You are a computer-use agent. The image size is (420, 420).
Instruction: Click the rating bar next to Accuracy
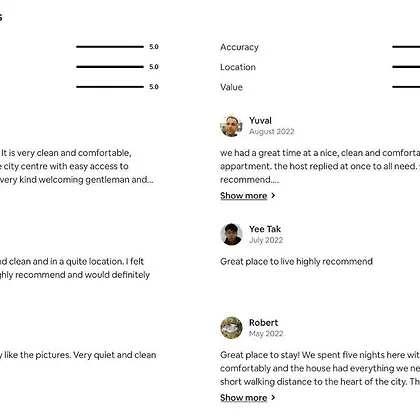coord(406,47)
